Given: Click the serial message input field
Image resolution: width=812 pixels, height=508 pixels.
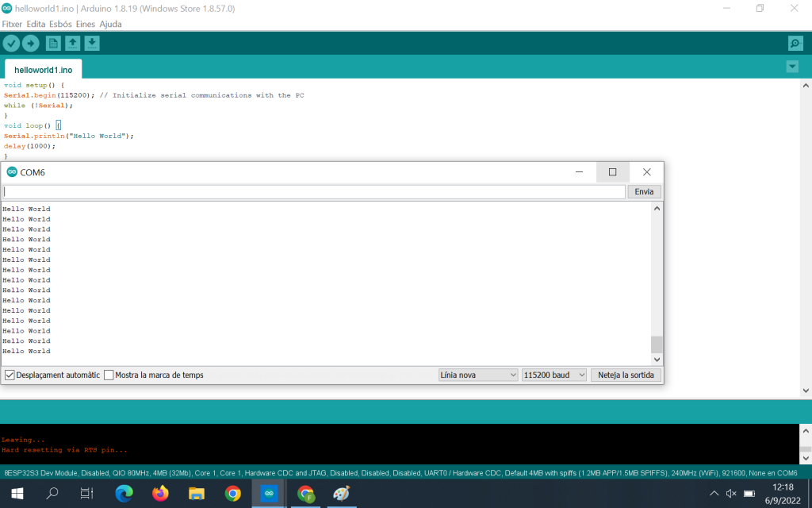Looking at the screenshot, I should click(314, 192).
